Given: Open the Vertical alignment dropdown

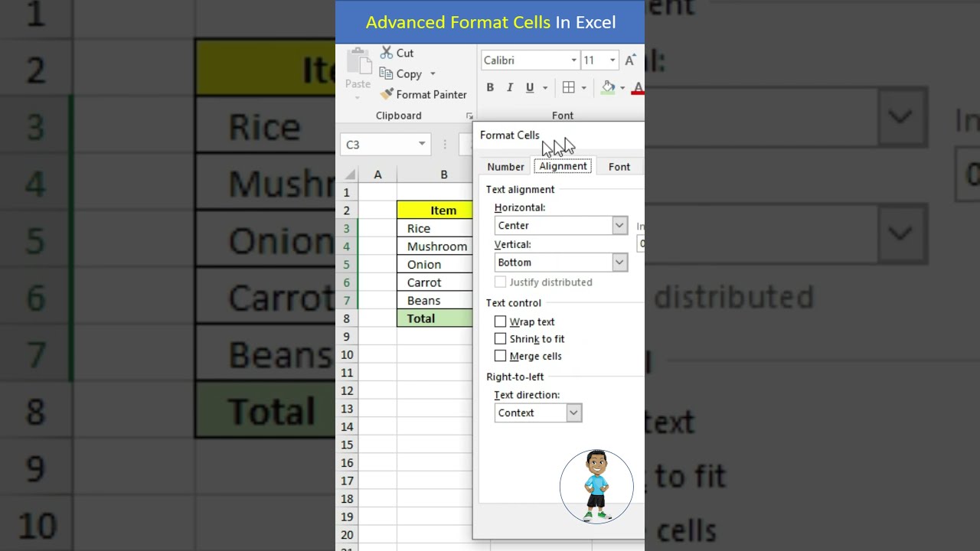Looking at the screenshot, I should point(619,262).
